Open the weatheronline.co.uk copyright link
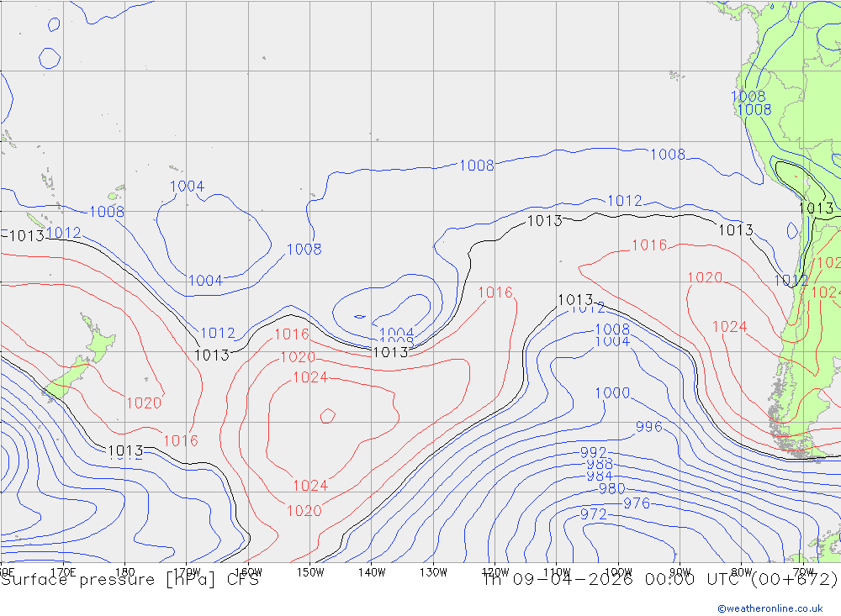Viewport: 841px width, 616px height. 770,608
